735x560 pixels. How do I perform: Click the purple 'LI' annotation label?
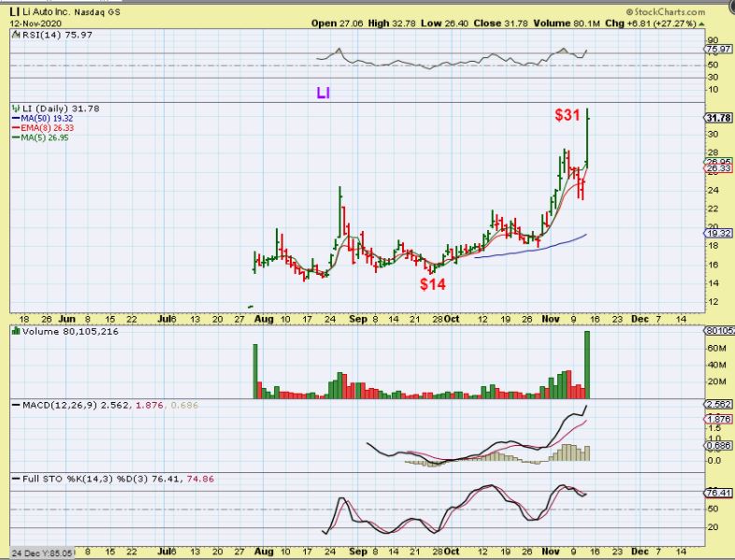pos(324,93)
